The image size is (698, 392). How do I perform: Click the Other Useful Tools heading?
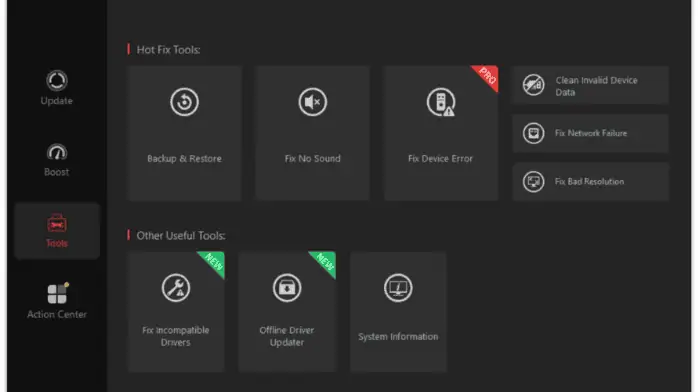(x=181, y=236)
